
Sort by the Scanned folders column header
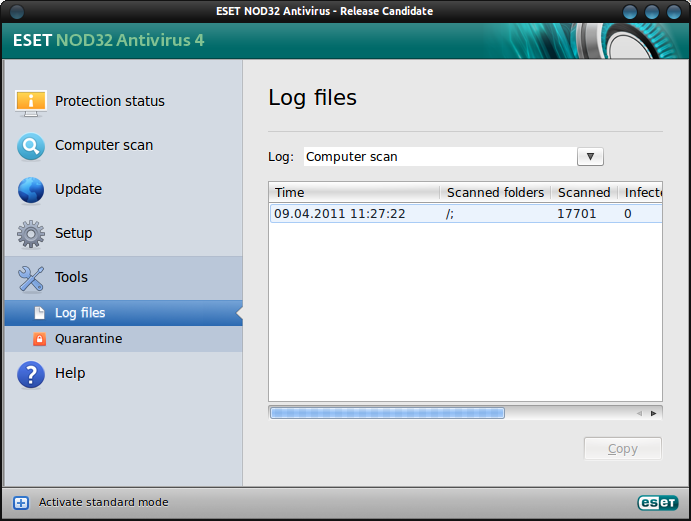click(x=495, y=193)
